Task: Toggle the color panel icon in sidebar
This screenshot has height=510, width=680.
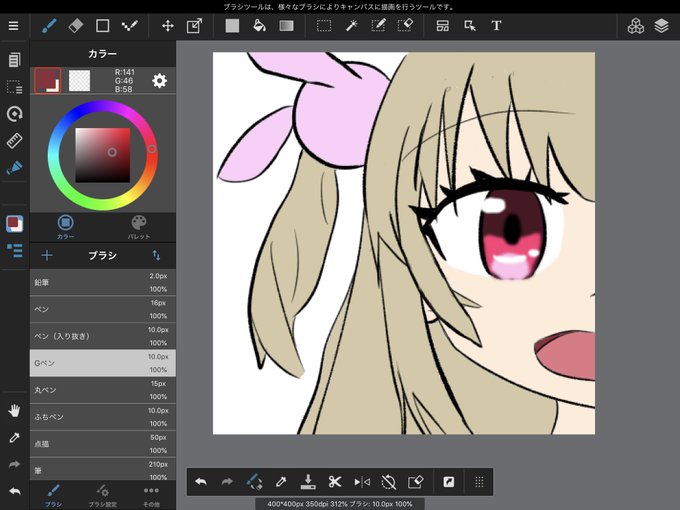Action: coord(15,224)
